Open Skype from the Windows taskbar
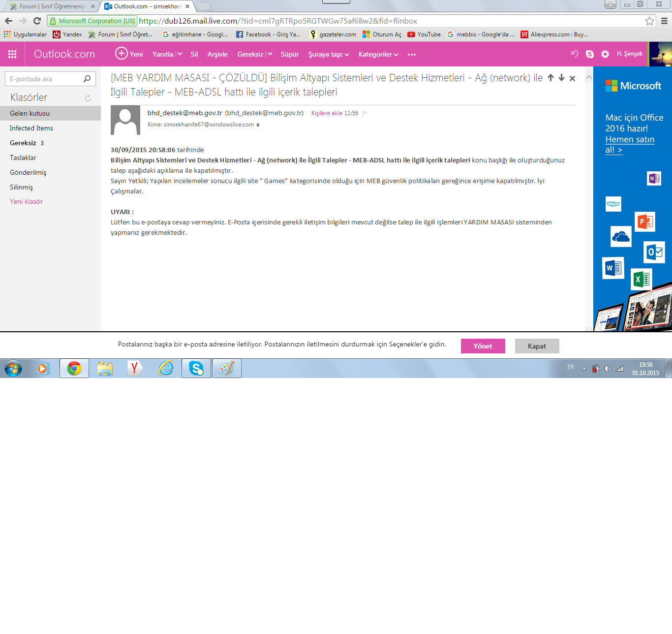The height and width of the screenshot is (634, 672). (196, 368)
